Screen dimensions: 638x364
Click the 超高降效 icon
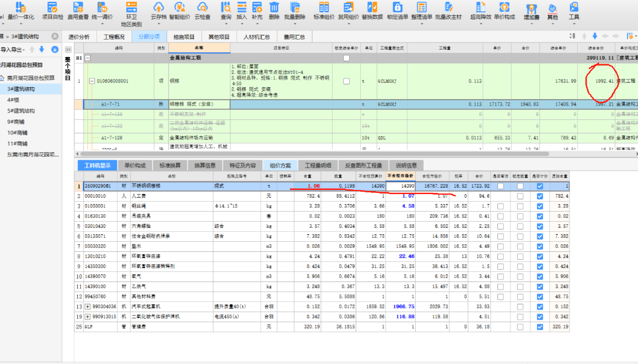(x=480, y=7)
